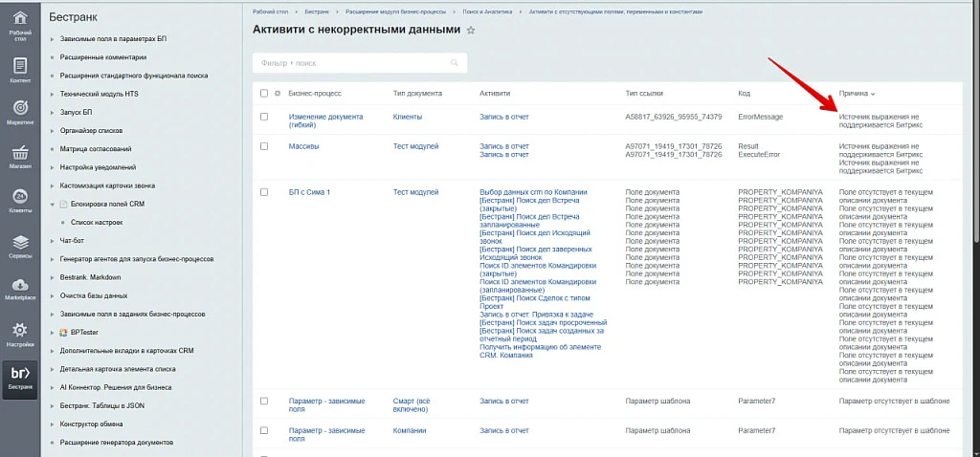Open Запись в отчет. Привязка к задаче
Image resolution: width=980 pixels, height=457 pixels.
click(536, 314)
